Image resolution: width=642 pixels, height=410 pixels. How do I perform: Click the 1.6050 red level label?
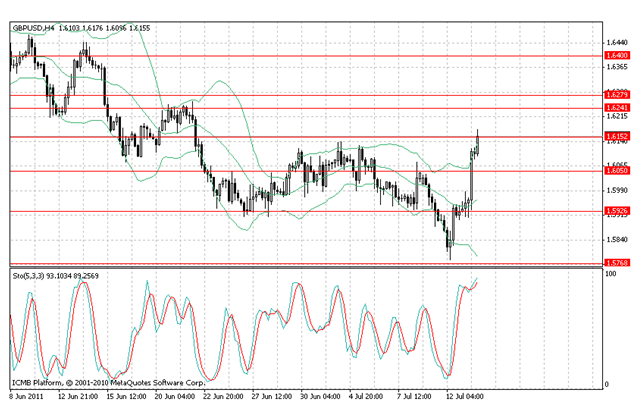click(x=616, y=171)
